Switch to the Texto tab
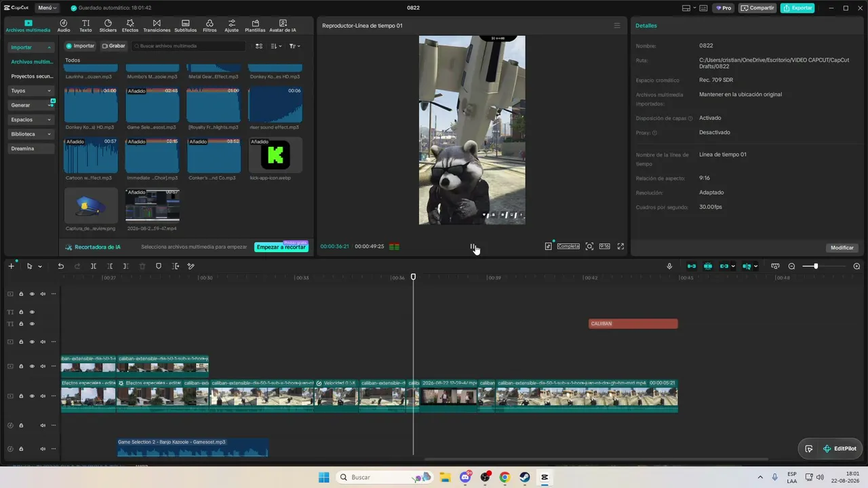868x488 pixels. [85, 26]
